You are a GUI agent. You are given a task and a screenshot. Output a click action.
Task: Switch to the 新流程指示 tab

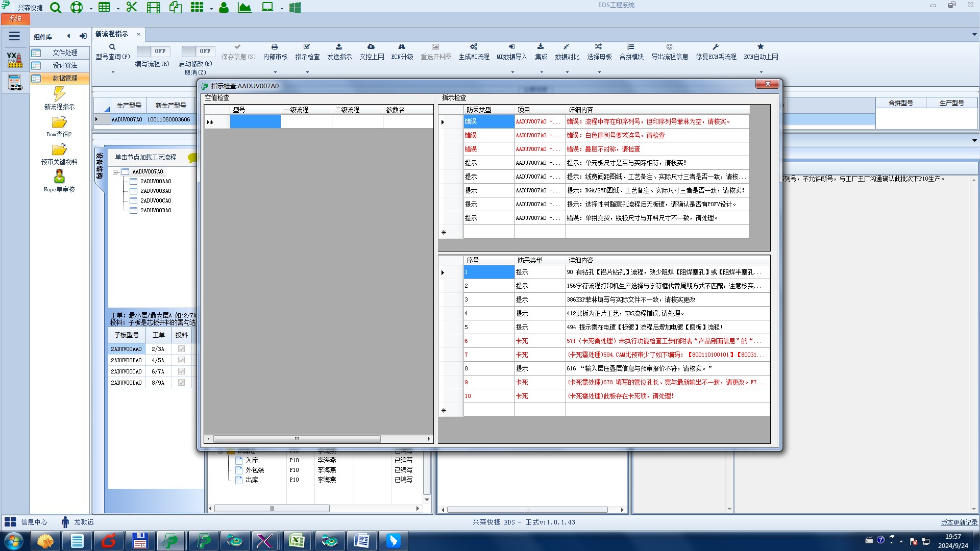(x=112, y=34)
